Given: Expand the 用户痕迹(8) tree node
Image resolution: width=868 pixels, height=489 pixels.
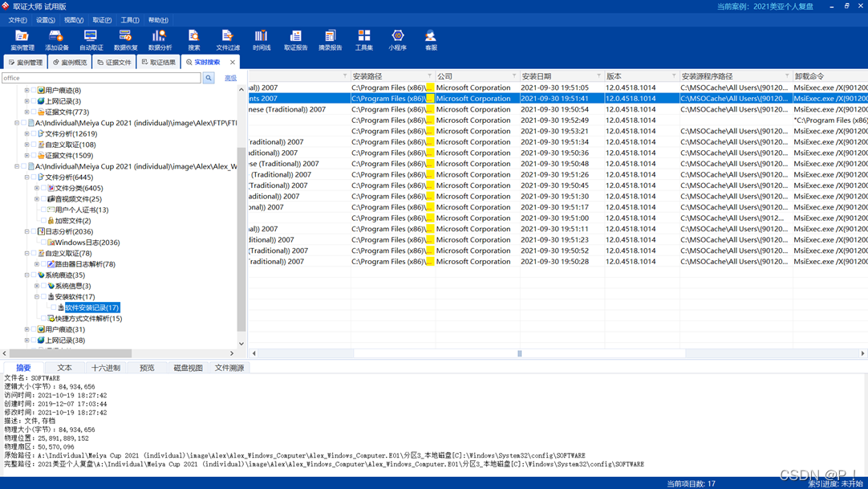Looking at the screenshot, I should click(26, 90).
